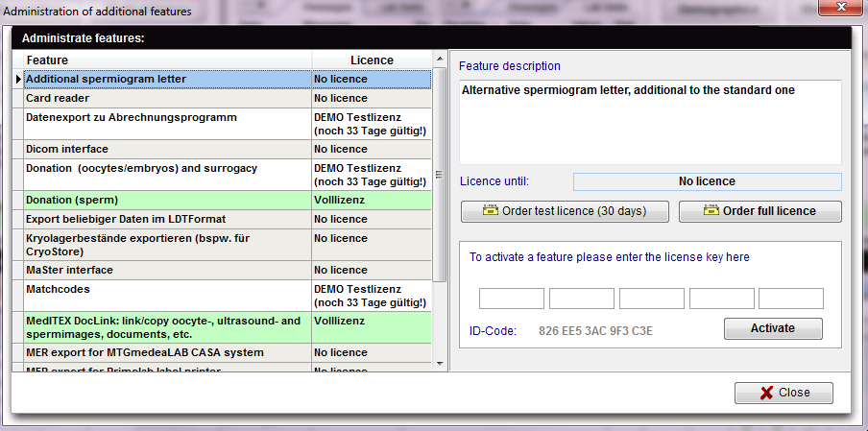Click the feature list scroll up arrow

click(440, 60)
